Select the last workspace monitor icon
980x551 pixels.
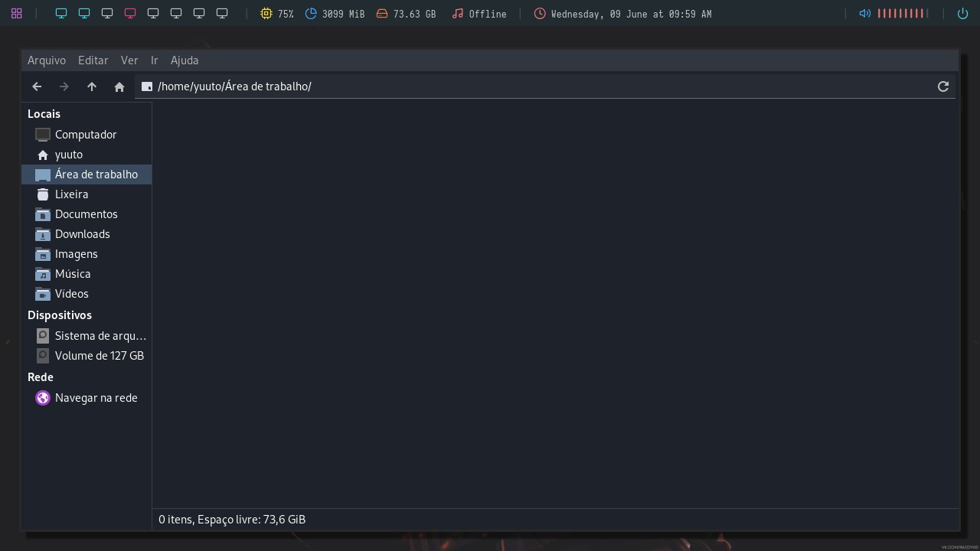pyautogui.click(x=221, y=13)
